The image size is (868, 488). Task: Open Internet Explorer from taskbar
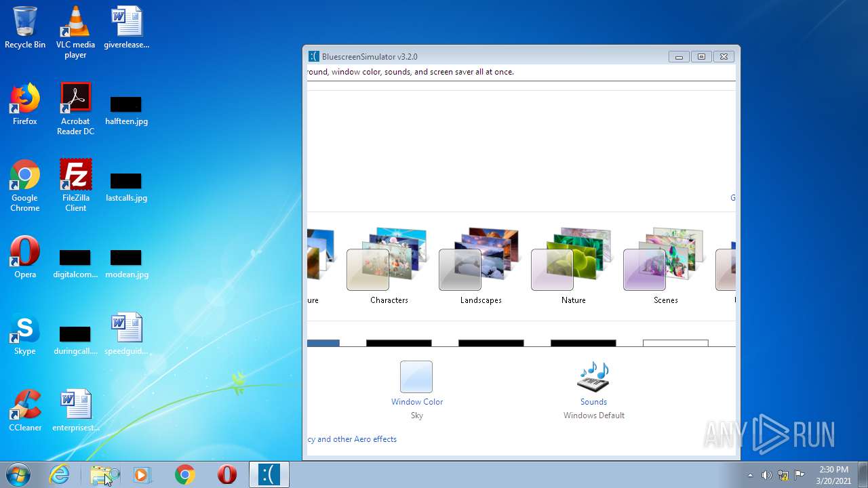point(60,474)
